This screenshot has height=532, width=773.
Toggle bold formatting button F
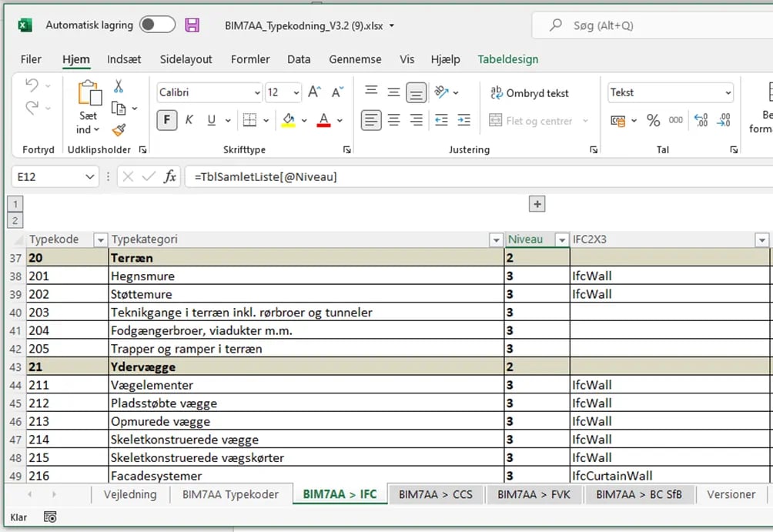coord(166,120)
